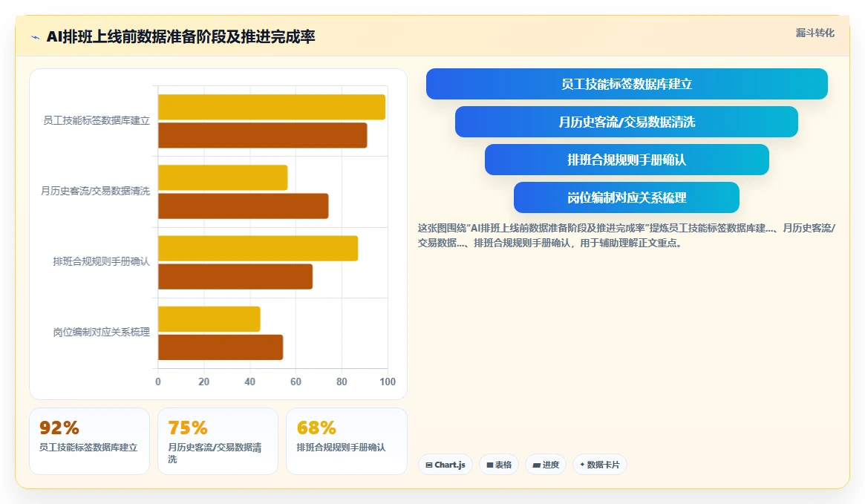
Task: Click the yellow bar for 月历史客流/交易数据清洗
Action: [223, 177]
